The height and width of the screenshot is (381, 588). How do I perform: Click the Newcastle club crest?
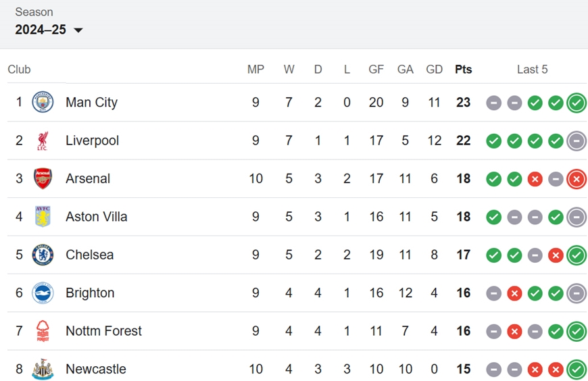click(43, 369)
